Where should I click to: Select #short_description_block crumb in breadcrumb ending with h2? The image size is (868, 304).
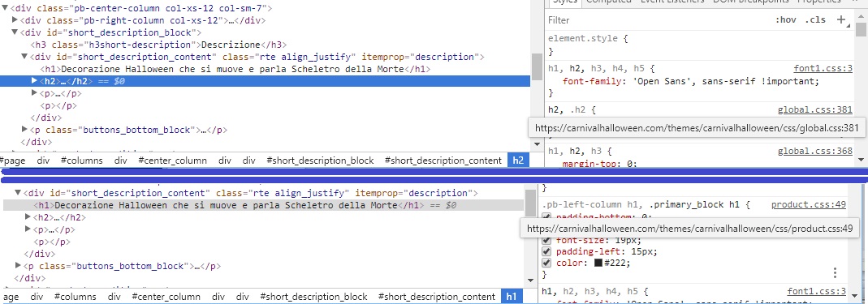(x=320, y=161)
